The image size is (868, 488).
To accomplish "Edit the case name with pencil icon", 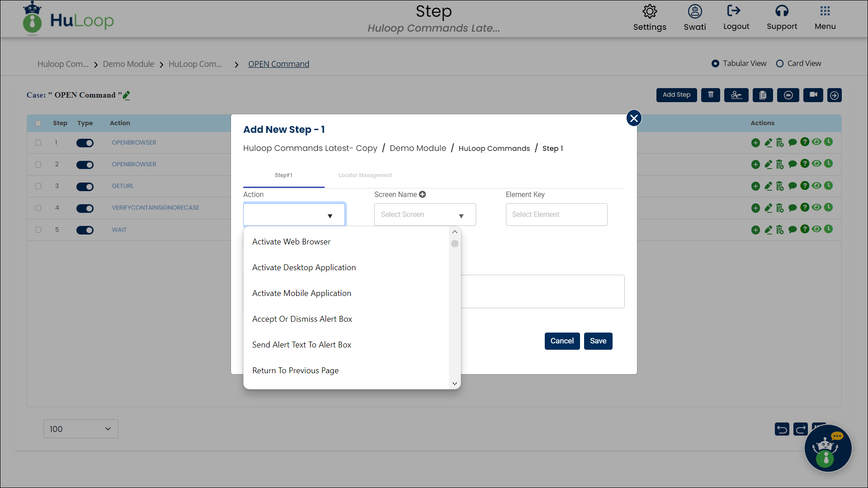I will click(127, 95).
